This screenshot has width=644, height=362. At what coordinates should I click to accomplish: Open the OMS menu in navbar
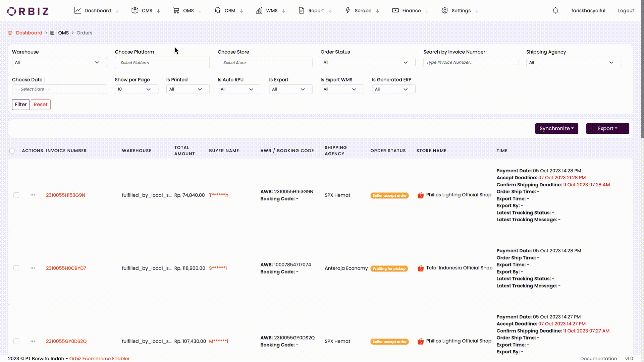point(188,10)
